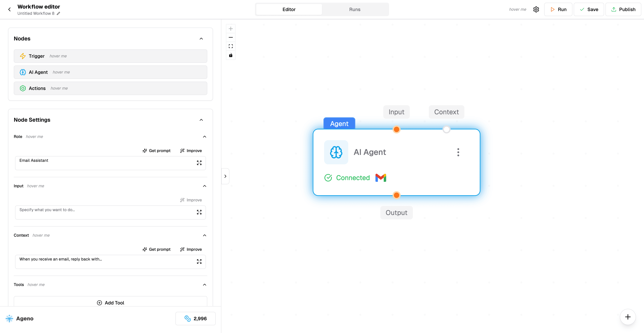Screen dimensions: 644x333
Task: Edit the Untitled Workflow 8 name
Action: 59,13
